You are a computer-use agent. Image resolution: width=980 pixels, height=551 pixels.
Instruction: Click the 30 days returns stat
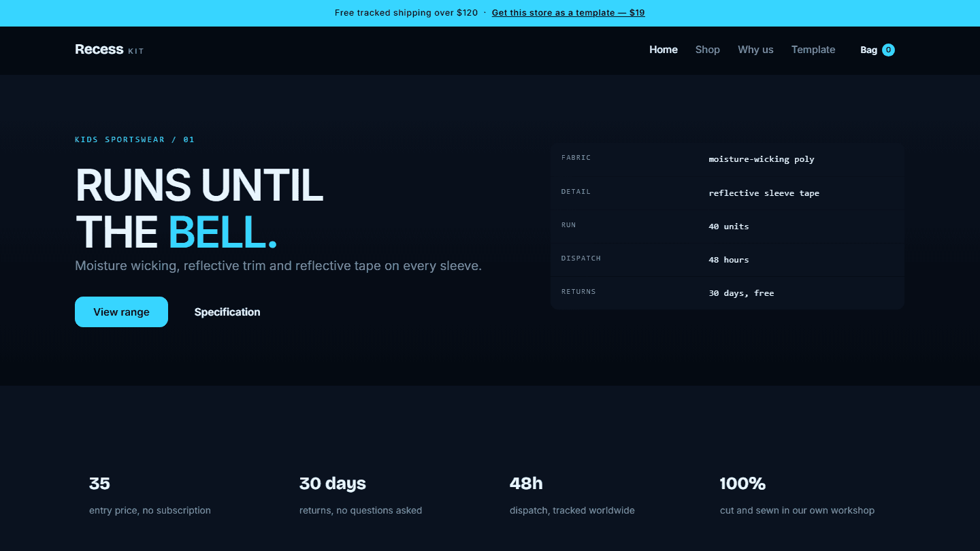[x=361, y=496]
